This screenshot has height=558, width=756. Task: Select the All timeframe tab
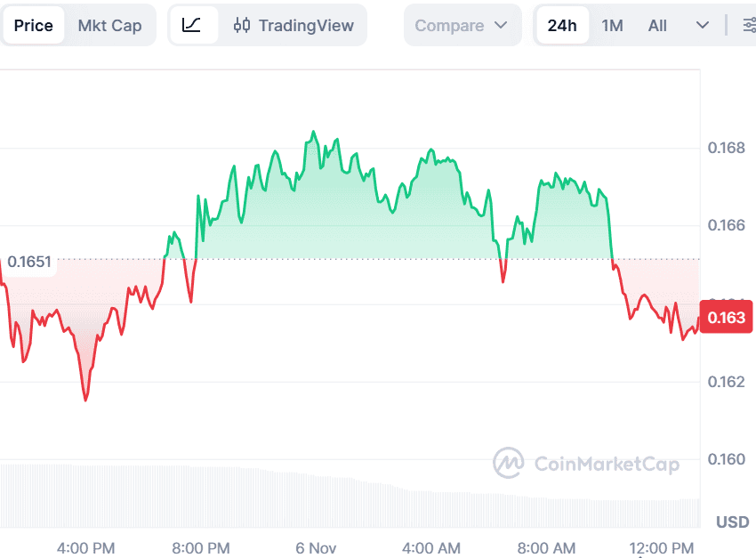click(x=656, y=25)
